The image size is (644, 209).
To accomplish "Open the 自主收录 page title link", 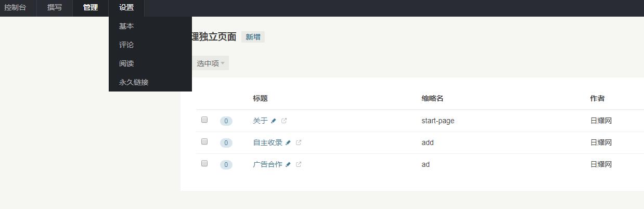I will (x=267, y=142).
